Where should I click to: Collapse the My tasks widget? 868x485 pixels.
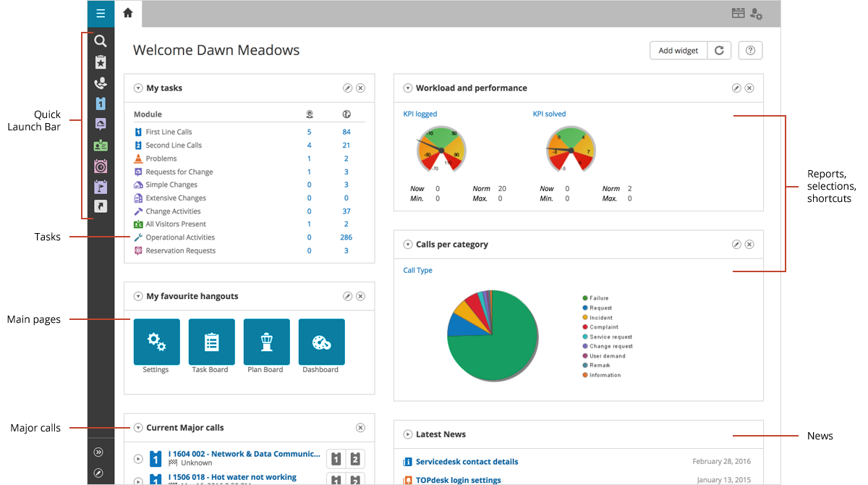click(137, 88)
